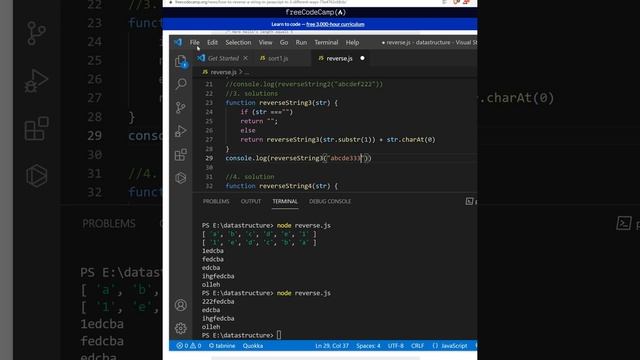Follow the free 3,000-hour curriculum link

click(x=335, y=24)
